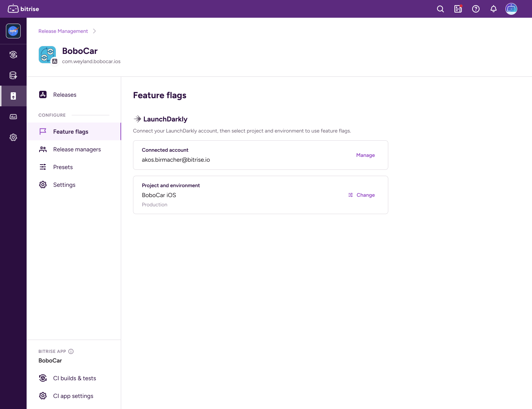
Task: Open the user avatar menu
Action: (x=511, y=9)
